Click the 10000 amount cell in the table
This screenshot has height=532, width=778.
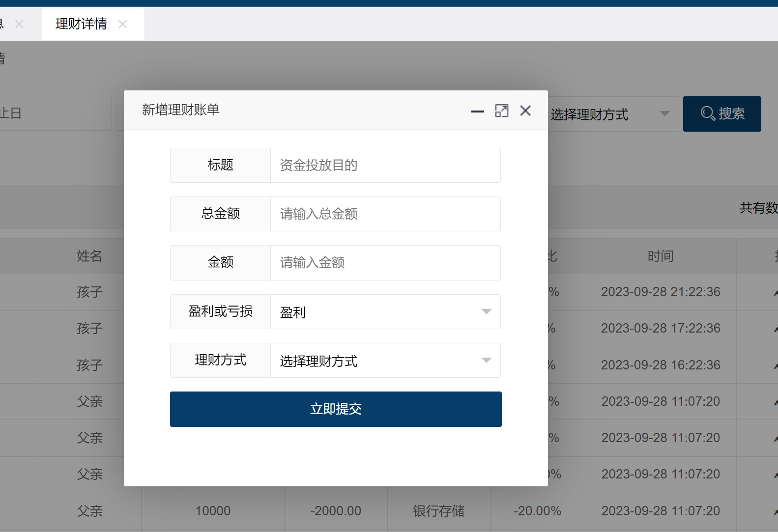213,511
